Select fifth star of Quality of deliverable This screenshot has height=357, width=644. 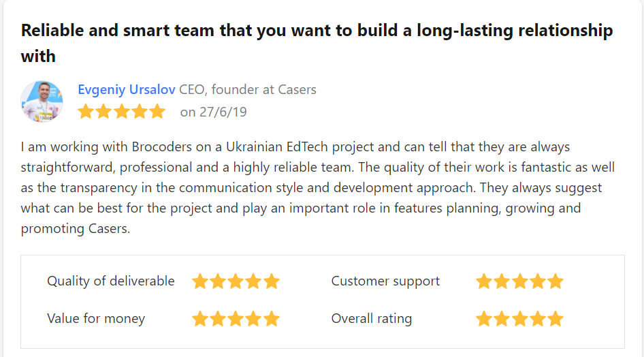tap(272, 281)
